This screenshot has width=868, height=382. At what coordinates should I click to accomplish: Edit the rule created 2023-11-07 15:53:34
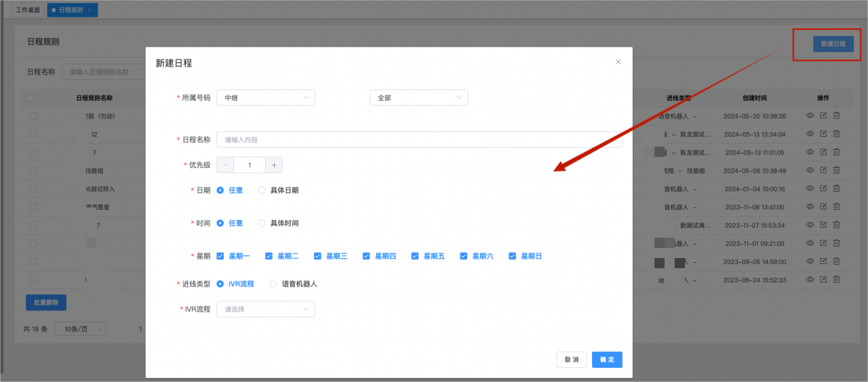823,226
